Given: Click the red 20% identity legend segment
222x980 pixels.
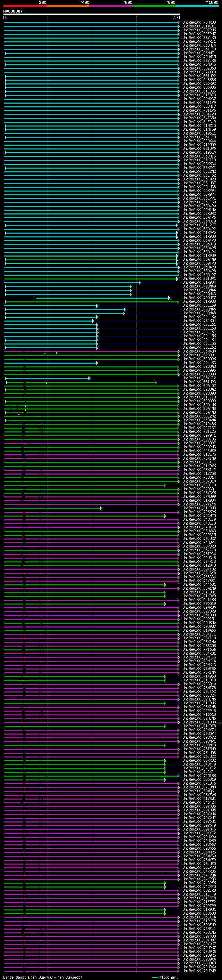Looking at the screenshot, I should click(25, 6).
